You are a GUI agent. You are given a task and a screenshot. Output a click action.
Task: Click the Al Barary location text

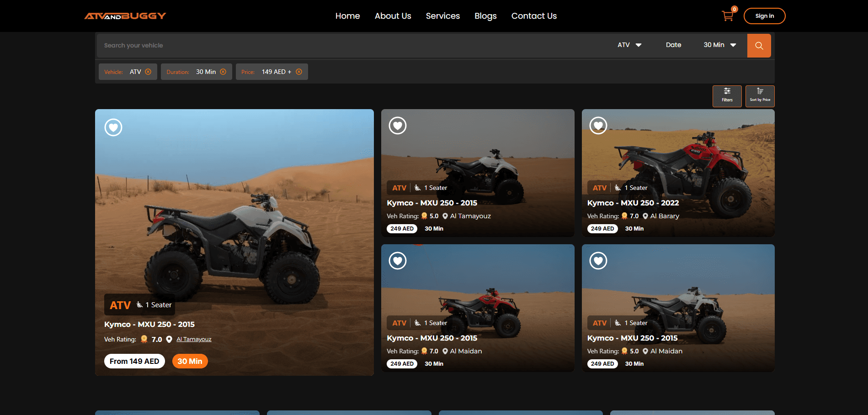[x=664, y=216]
